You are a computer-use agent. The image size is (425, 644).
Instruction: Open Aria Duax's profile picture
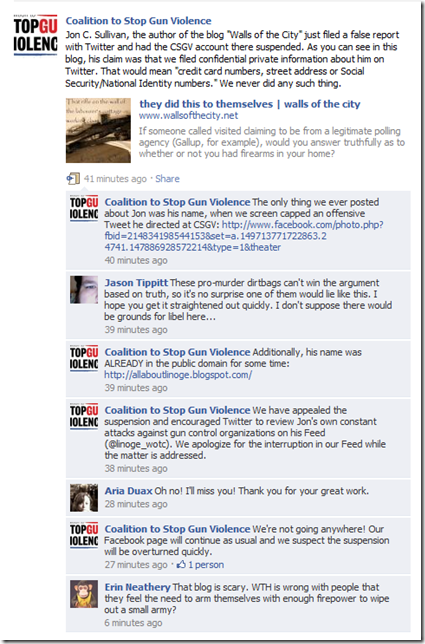pyautogui.click(x=84, y=498)
